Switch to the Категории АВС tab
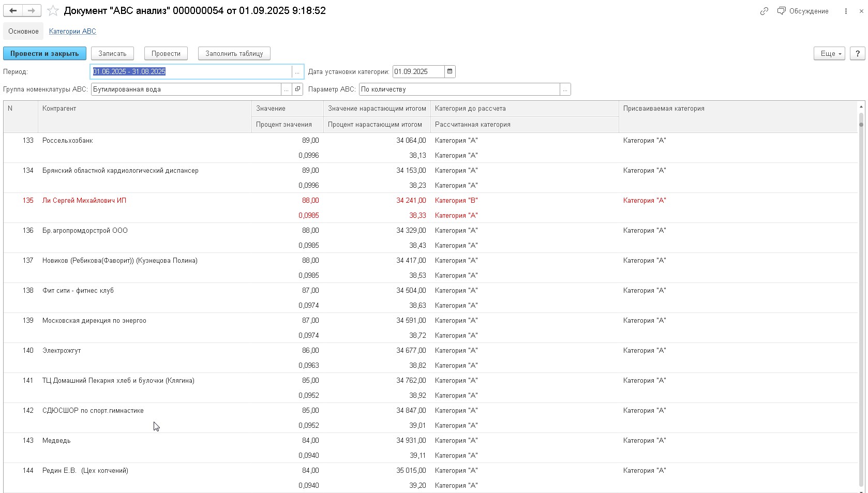The image size is (868, 493). (x=72, y=32)
